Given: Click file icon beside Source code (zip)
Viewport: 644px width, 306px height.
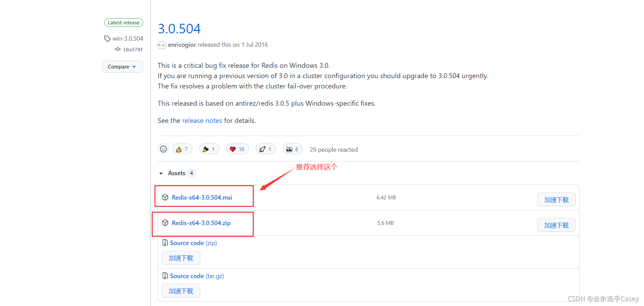Looking at the screenshot, I should pyautogui.click(x=165, y=243).
